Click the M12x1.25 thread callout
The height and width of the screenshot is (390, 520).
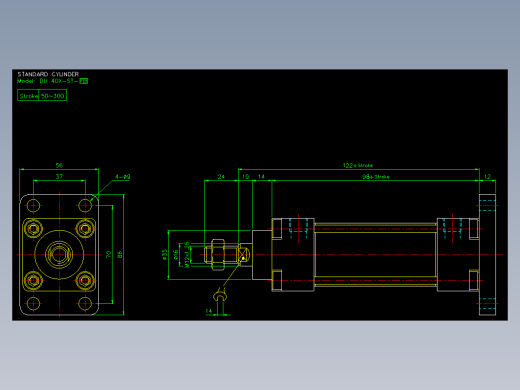coord(187,255)
